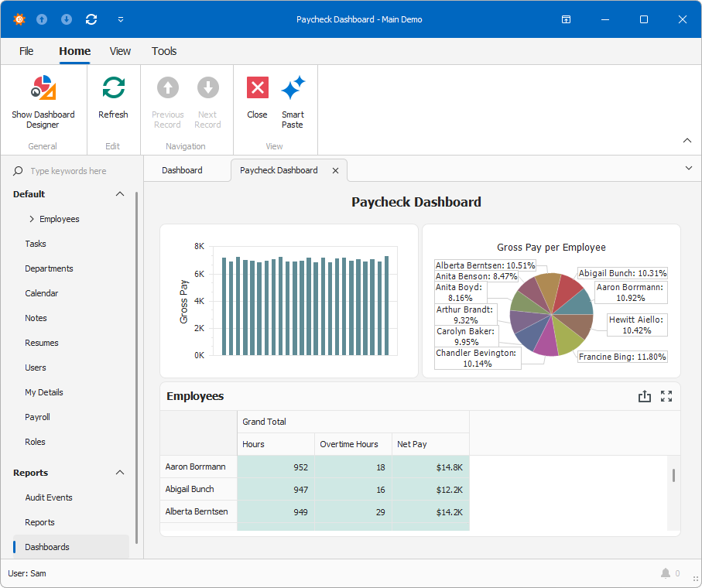Collapse the ribbon using the chevron
This screenshot has width=702, height=588.
click(x=687, y=141)
